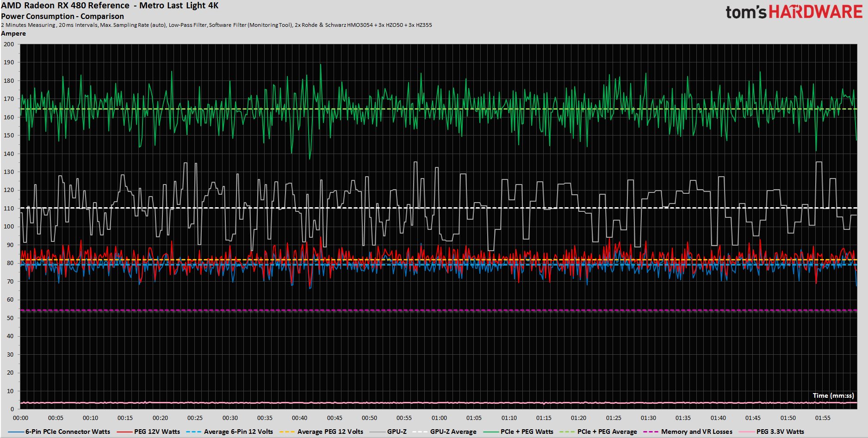Viewport: 868px width, 438px height.
Task: Select the '00:45' time axis label
Action: click(335, 418)
